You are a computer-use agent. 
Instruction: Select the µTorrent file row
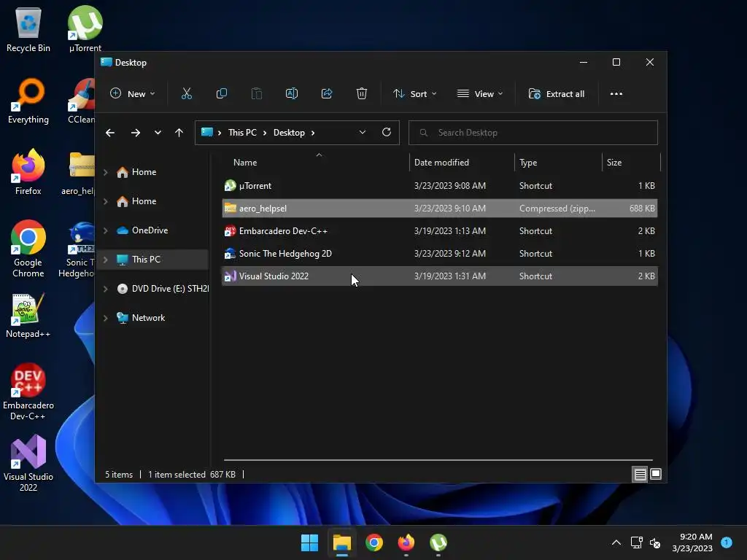440,186
